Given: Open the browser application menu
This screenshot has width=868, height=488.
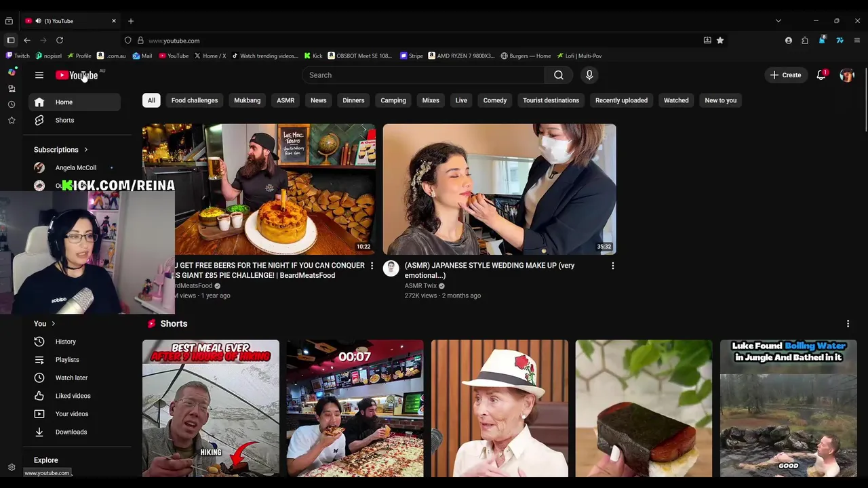Looking at the screenshot, I should coord(857,41).
